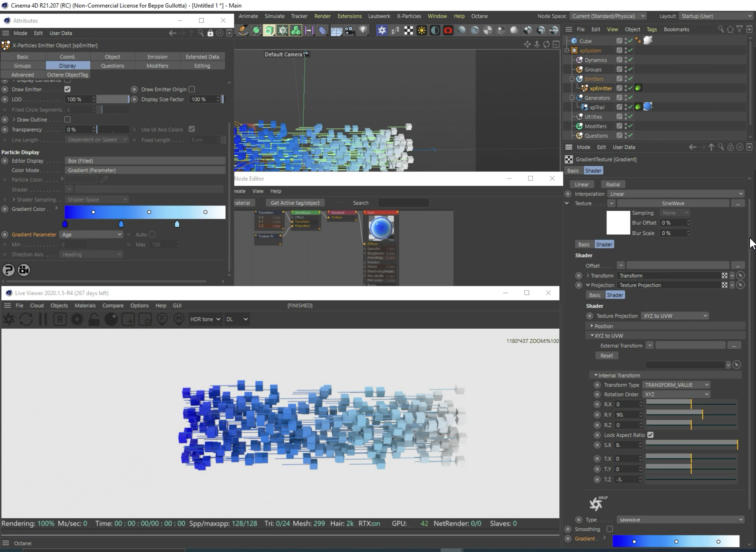Screen dimensions: 756x552
Task: Click the Camera object toolbar icon
Action: click(350, 30)
